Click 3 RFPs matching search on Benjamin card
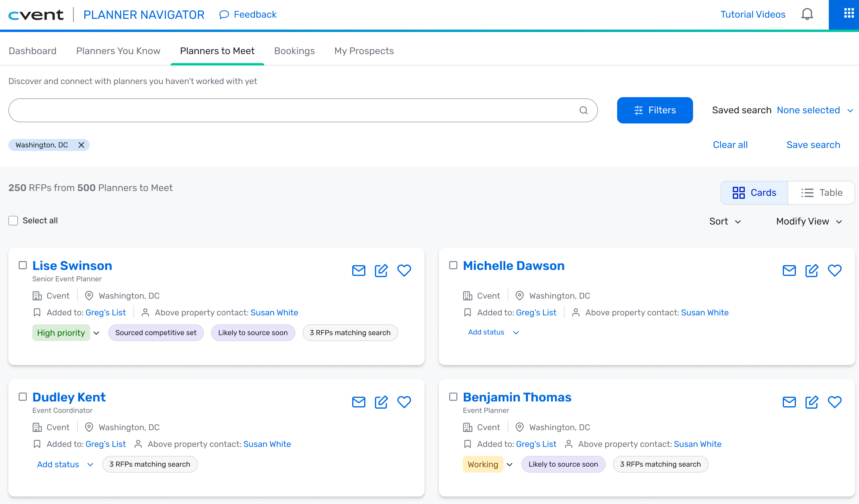Viewport: 859px width, 504px height. click(x=660, y=465)
